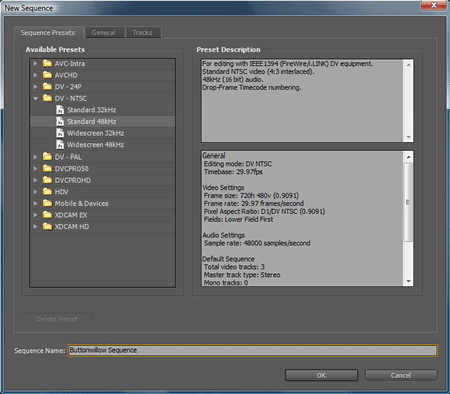Expand the XDCAM EX preset group
The image size is (450, 394).
coord(35,215)
